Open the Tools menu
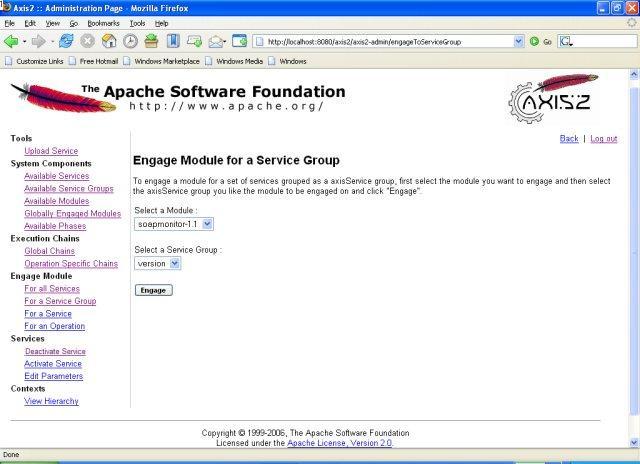This screenshot has height=464, width=640. pos(137,22)
